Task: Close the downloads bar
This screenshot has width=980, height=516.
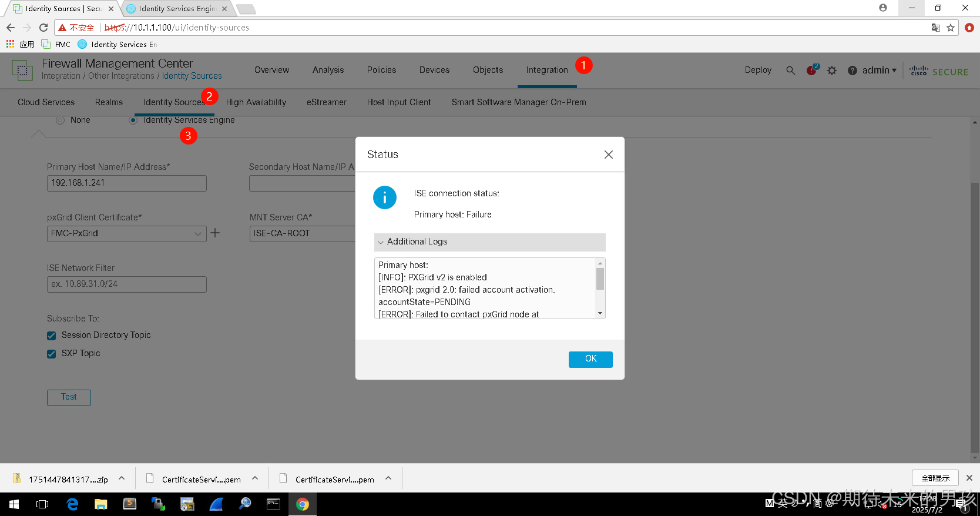Action: click(x=969, y=478)
